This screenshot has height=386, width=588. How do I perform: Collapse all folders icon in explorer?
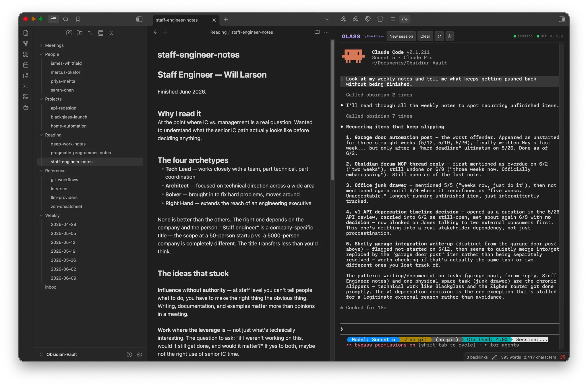click(x=111, y=33)
